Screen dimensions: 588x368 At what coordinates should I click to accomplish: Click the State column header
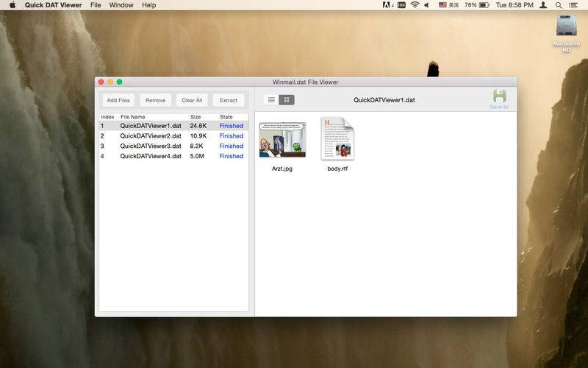coord(226,117)
